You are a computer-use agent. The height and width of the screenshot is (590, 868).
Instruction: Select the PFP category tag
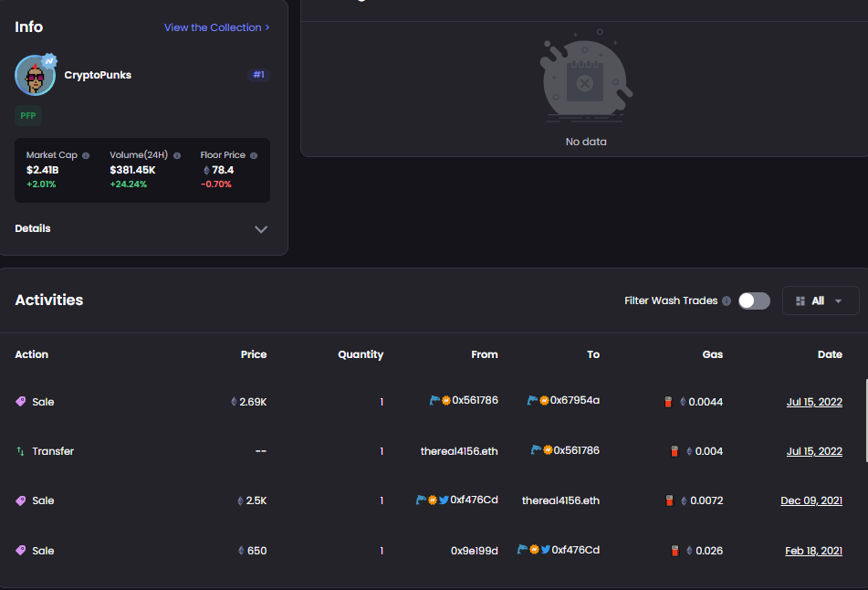(x=28, y=115)
